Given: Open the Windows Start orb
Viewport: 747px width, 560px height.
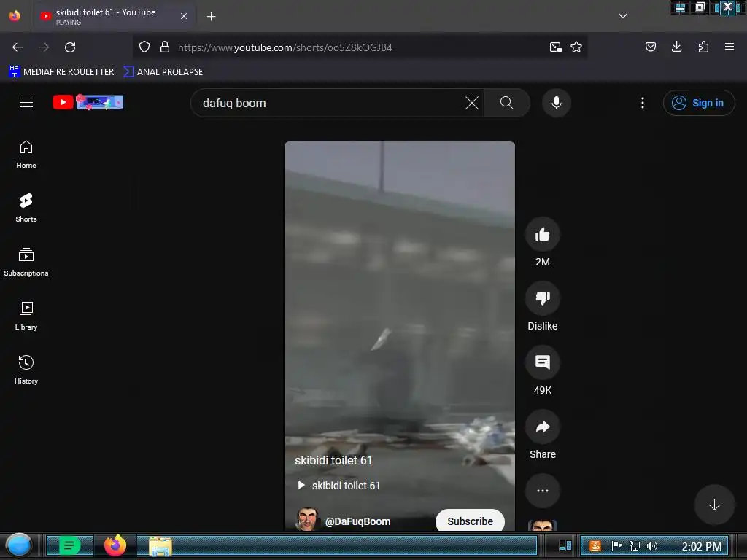Looking at the screenshot, I should click(18, 545).
